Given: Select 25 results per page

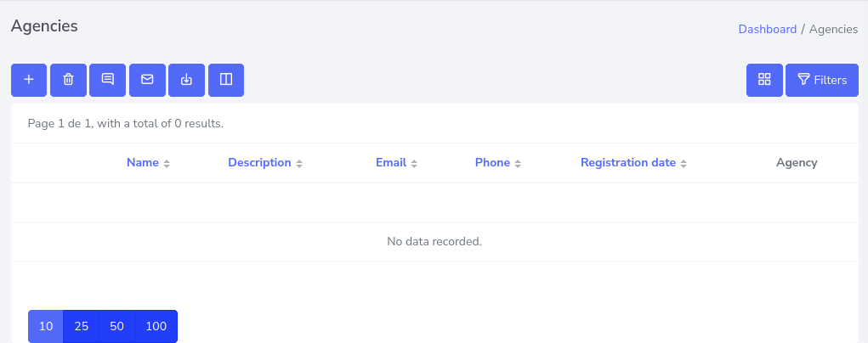Looking at the screenshot, I should tap(82, 326).
